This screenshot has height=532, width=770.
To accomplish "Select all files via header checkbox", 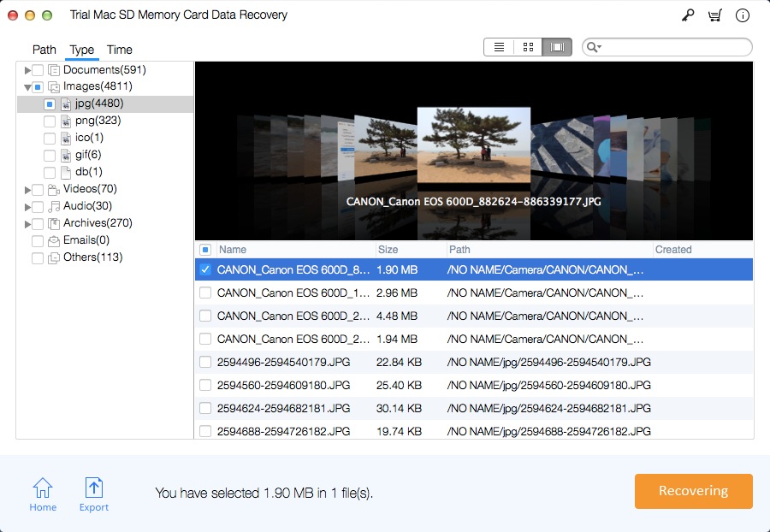I will [x=203, y=249].
